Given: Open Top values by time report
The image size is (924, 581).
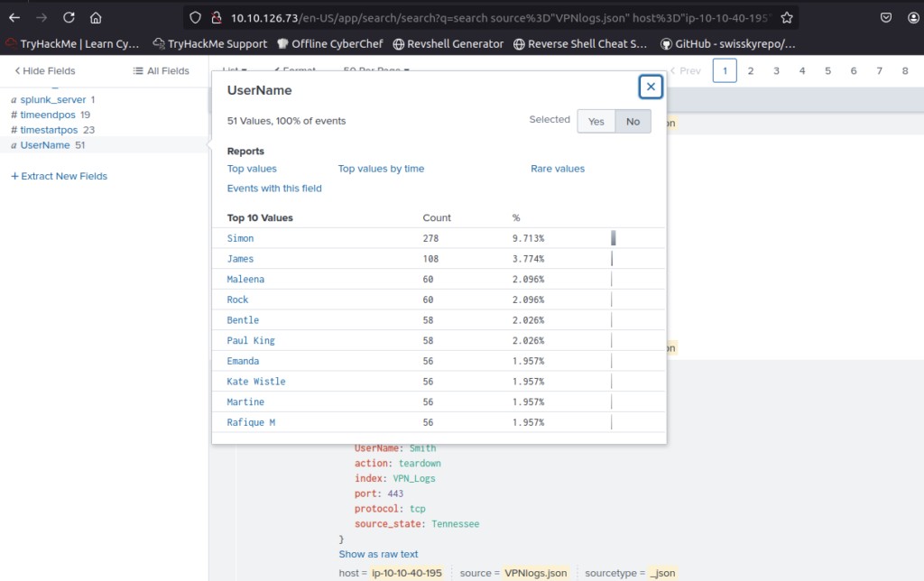Looking at the screenshot, I should pyautogui.click(x=381, y=169).
